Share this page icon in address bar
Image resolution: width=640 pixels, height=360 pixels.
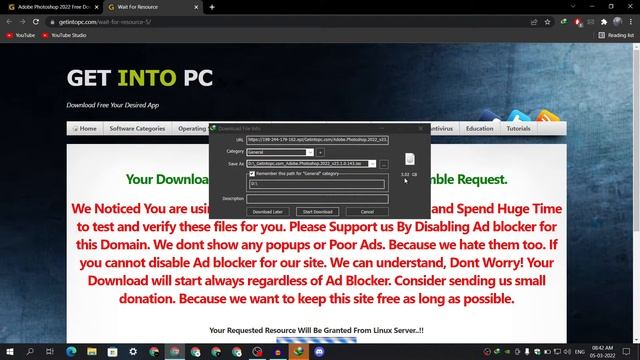pos(534,22)
